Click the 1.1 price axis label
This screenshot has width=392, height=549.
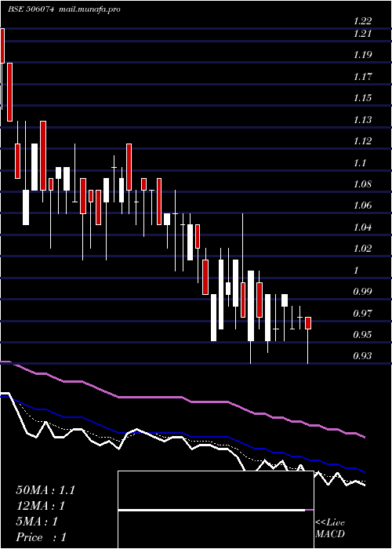click(359, 163)
